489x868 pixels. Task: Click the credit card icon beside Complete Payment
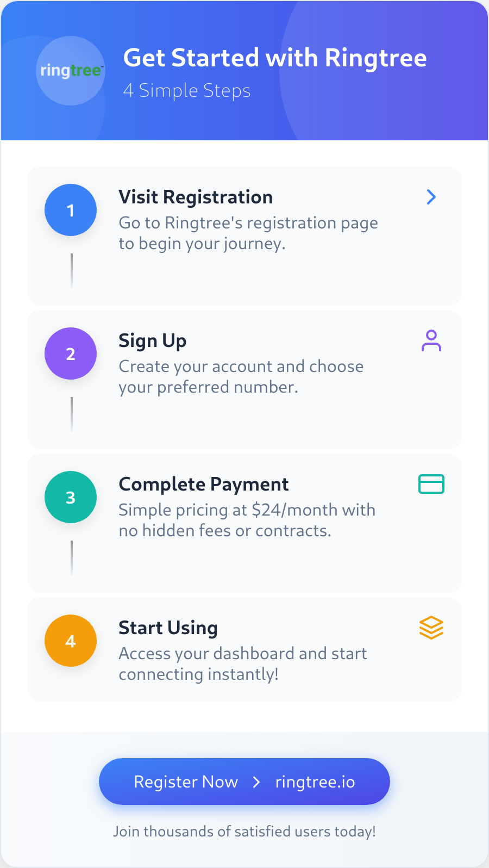coord(431,484)
